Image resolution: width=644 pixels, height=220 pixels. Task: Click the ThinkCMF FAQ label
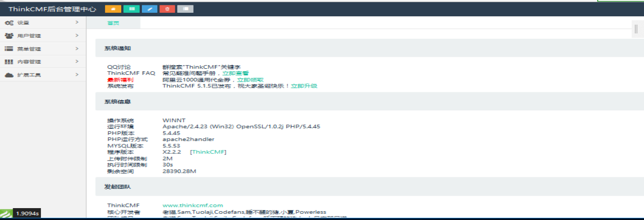(131, 73)
